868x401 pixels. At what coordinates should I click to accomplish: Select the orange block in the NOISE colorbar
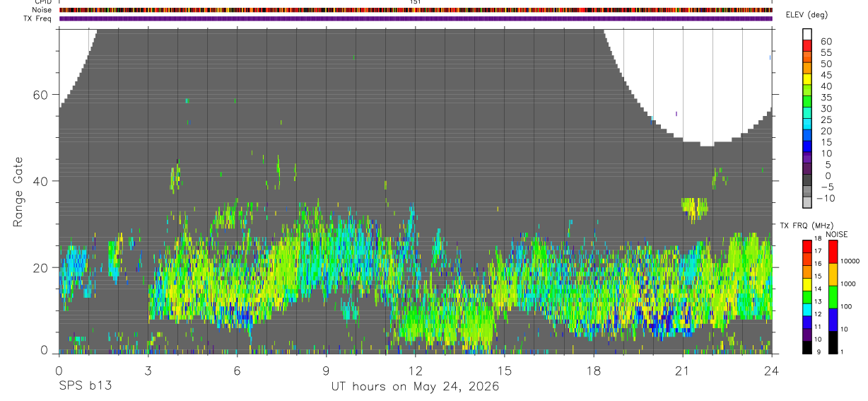[x=833, y=274]
